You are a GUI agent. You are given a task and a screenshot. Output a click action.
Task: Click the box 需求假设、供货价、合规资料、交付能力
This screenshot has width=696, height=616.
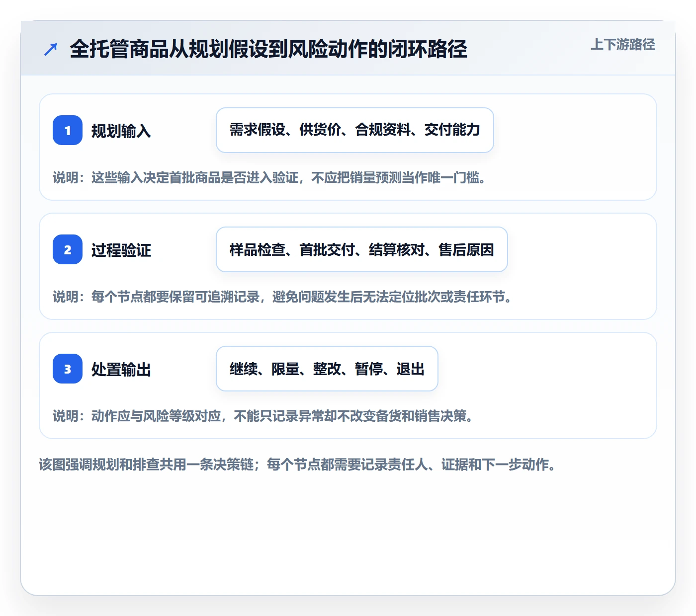[355, 130]
